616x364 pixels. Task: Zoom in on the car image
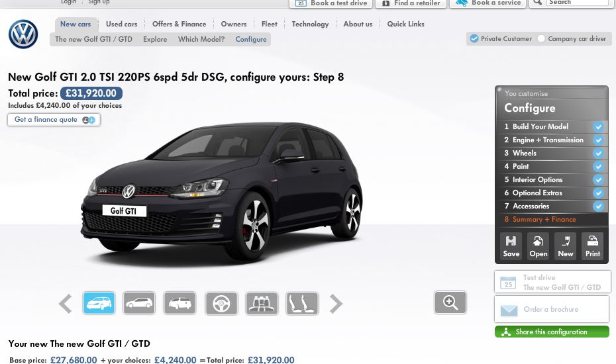click(x=450, y=302)
